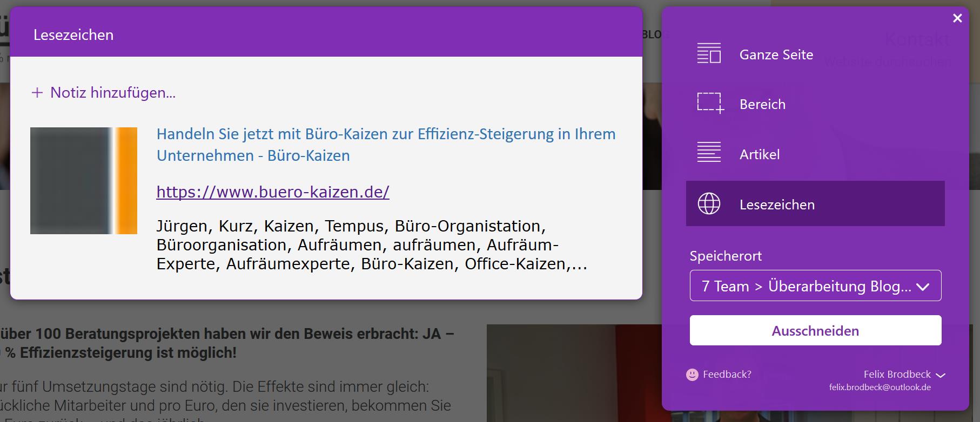Choose the Bereich clipping mode

click(815, 104)
